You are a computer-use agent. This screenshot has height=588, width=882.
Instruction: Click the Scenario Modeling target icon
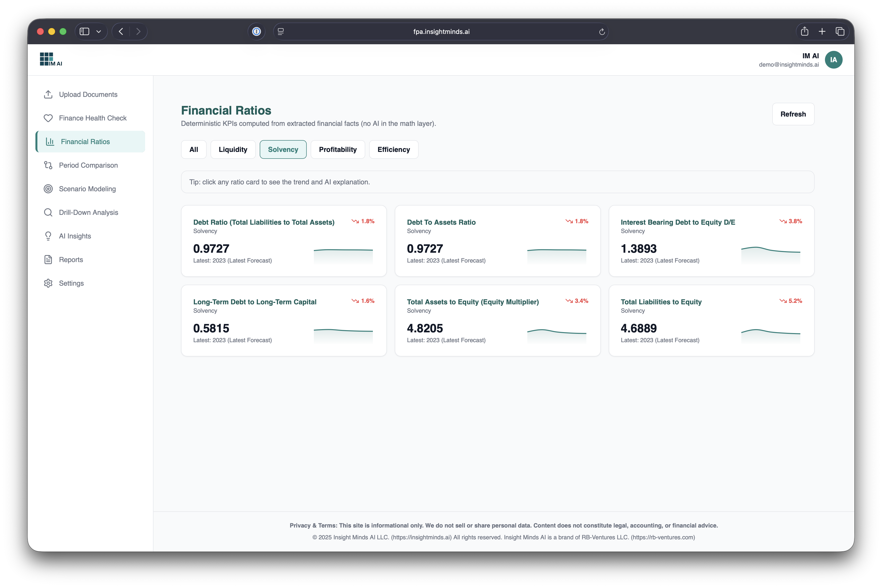48,189
